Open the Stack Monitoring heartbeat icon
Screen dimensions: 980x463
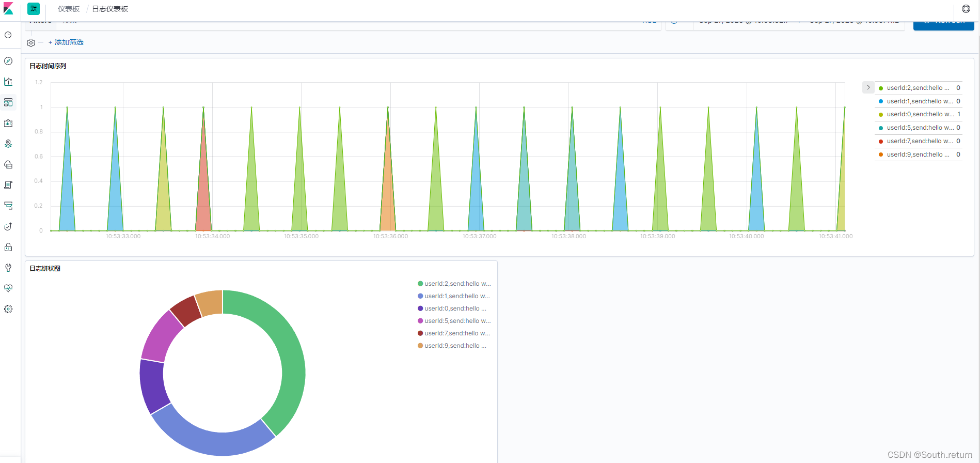pos(8,288)
